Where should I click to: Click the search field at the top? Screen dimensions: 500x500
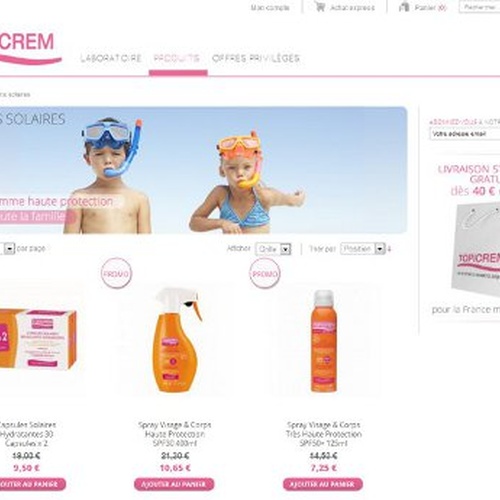click(x=479, y=7)
